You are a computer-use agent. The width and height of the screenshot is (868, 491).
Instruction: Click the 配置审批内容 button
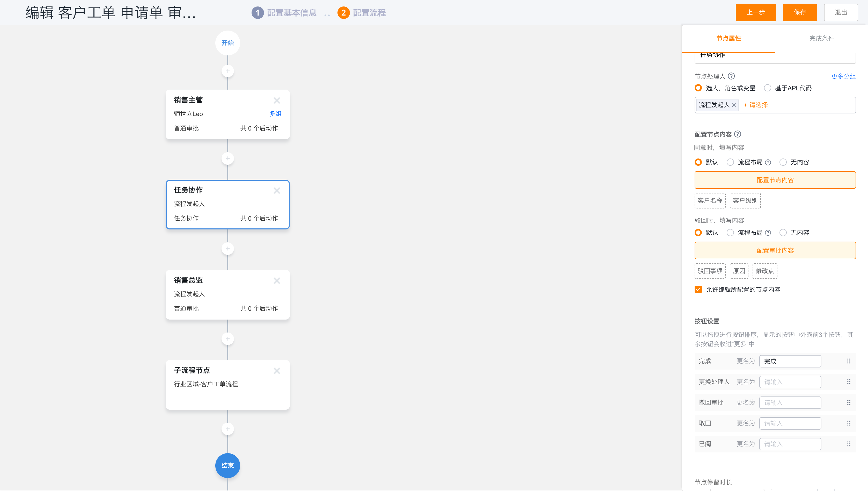(x=775, y=251)
